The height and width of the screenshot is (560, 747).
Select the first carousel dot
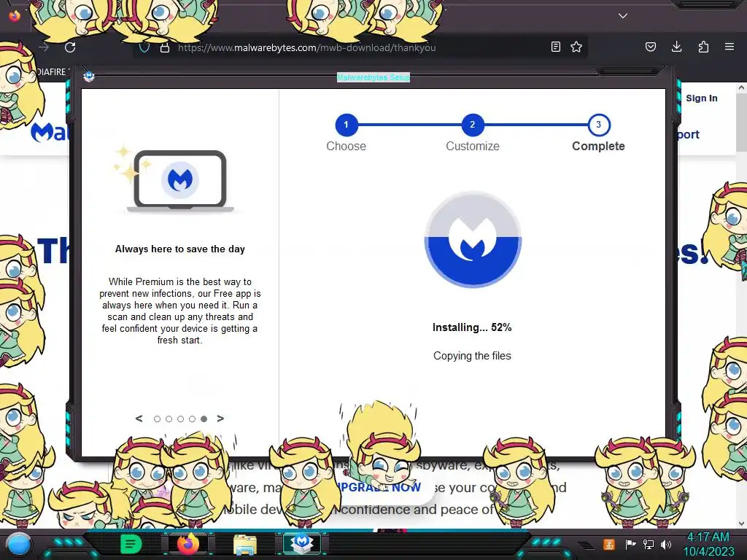tap(158, 419)
